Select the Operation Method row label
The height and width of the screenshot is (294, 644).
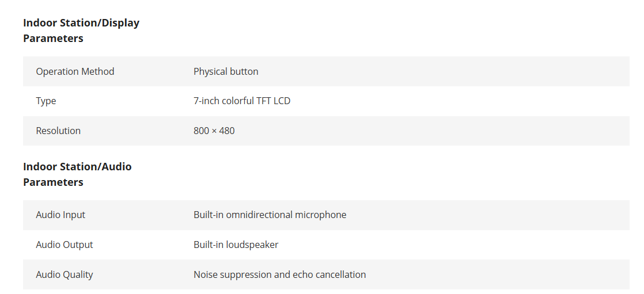point(75,71)
